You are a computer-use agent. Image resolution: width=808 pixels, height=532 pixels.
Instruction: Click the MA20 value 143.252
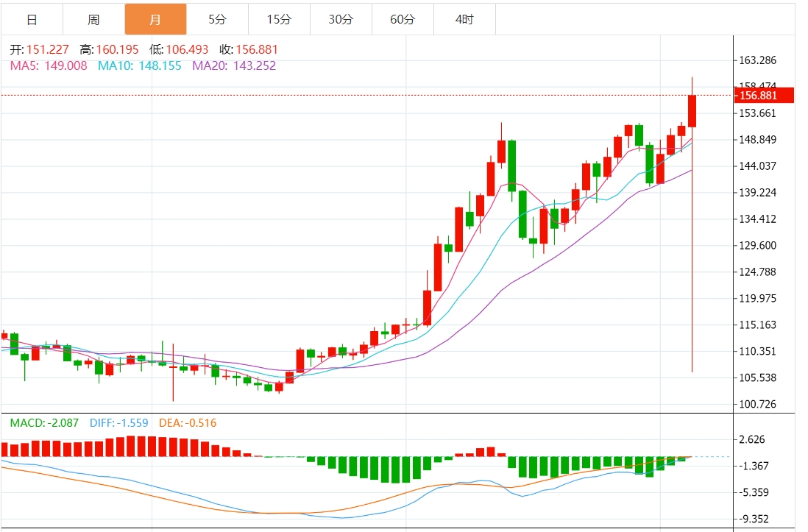[x=255, y=66]
